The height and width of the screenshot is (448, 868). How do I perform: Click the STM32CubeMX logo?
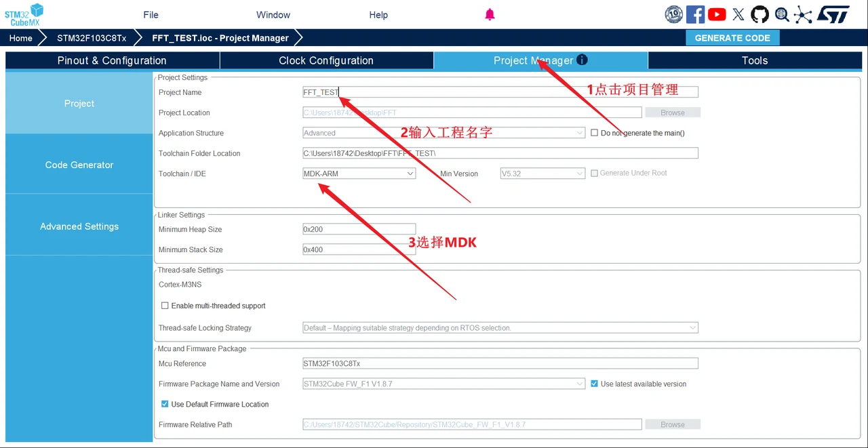[24, 14]
